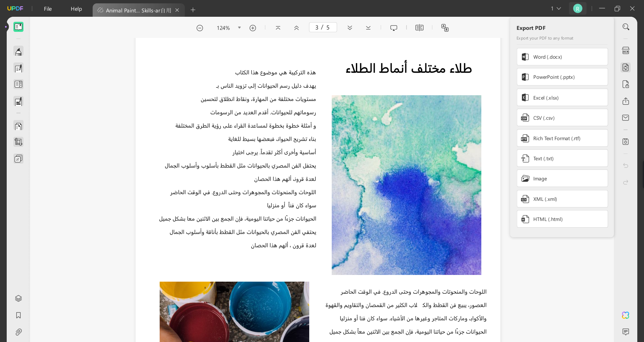Open the UPDF AI assistant icon
644x342 pixels.
click(x=626, y=315)
